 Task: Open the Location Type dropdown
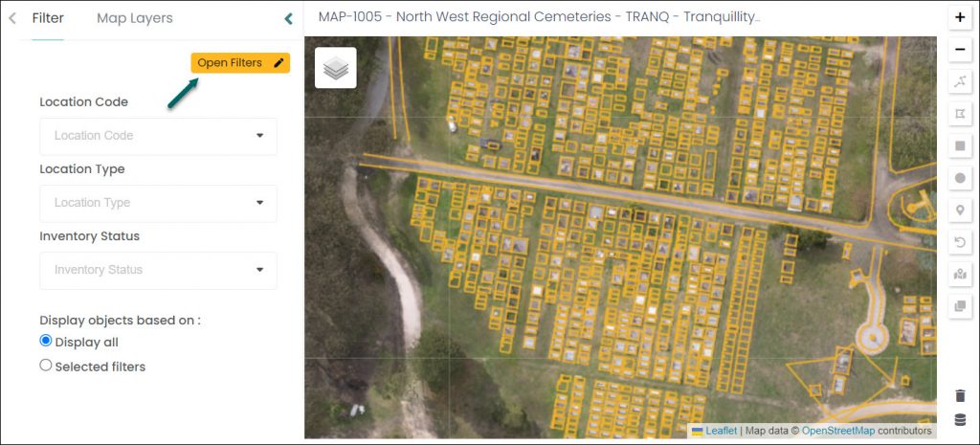pyautogui.click(x=158, y=203)
